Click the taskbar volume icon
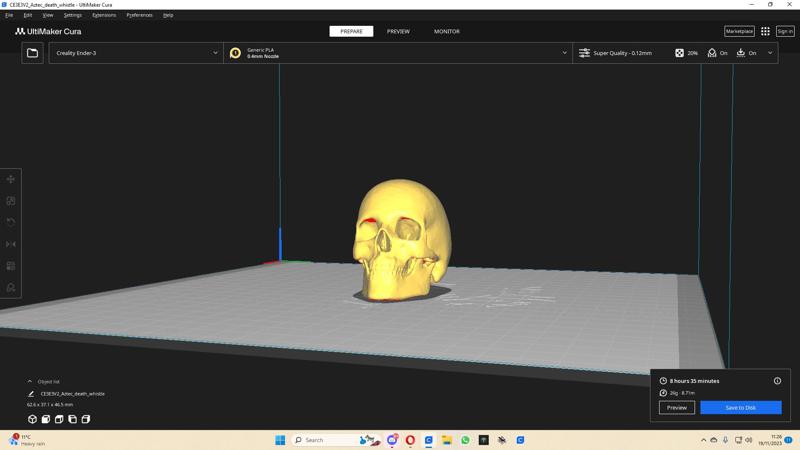The width and height of the screenshot is (800, 450). pos(748,440)
